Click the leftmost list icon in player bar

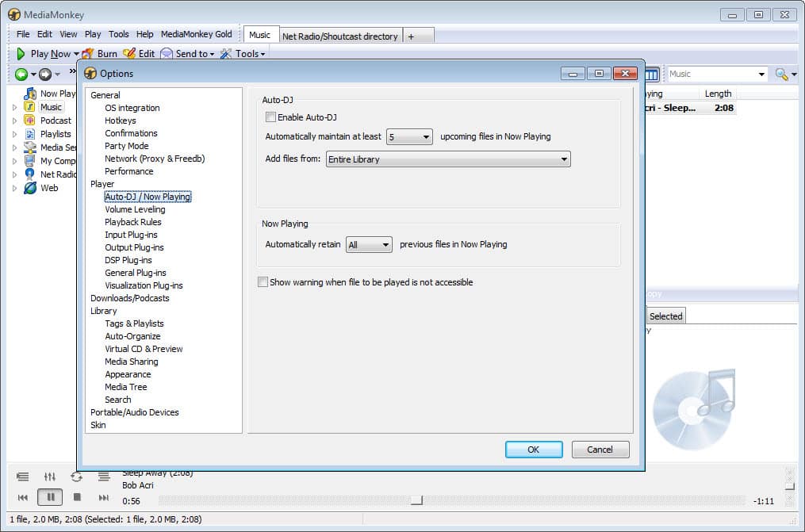[22, 477]
